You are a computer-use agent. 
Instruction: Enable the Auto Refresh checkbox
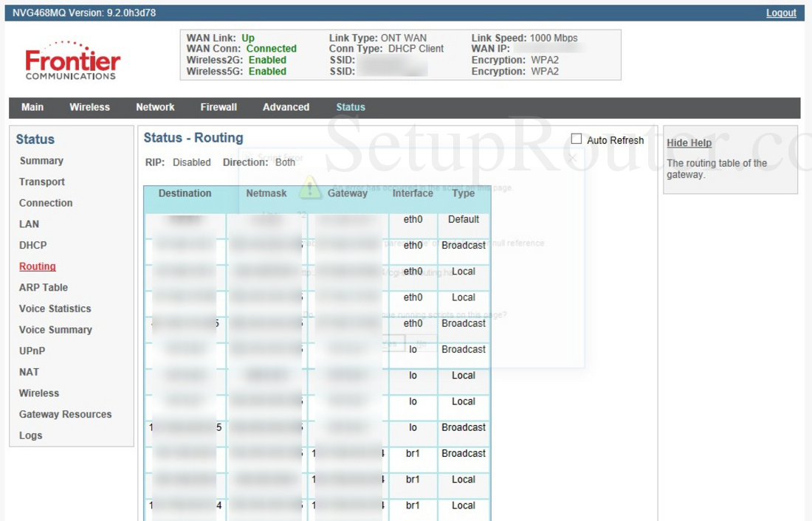(x=577, y=139)
